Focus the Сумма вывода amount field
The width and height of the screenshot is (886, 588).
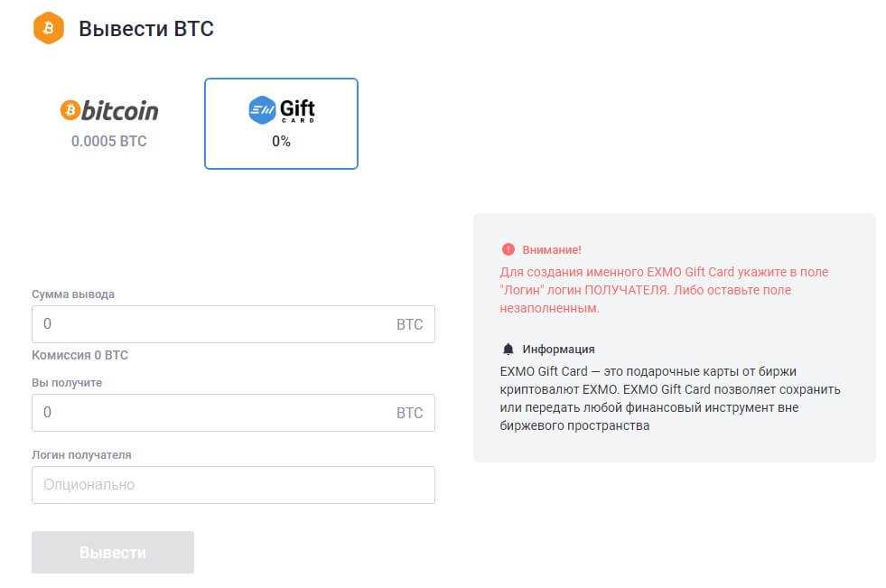(x=208, y=324)
